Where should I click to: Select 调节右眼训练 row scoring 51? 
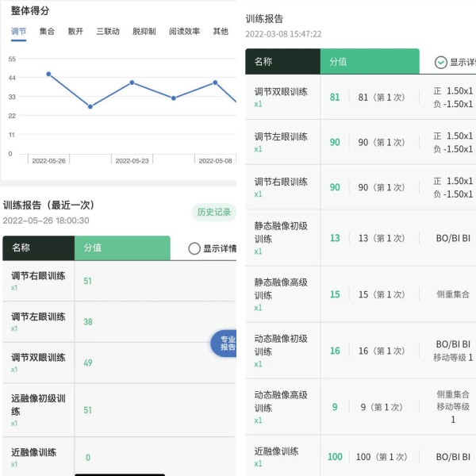pyautogui.click(x=119, y=281)
